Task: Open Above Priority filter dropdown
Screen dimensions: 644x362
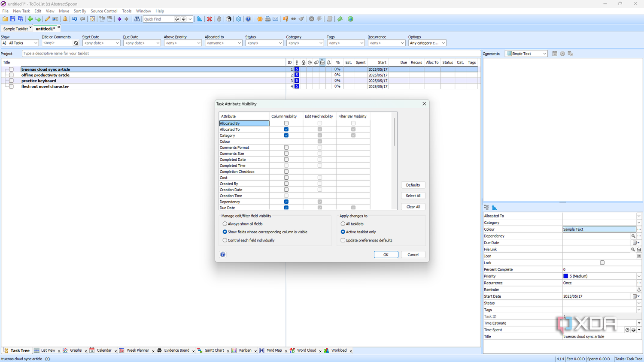Action: point(183,43)
